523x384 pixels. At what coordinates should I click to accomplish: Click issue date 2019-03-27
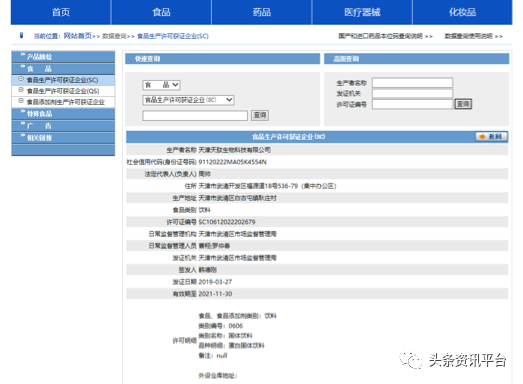tap(215, 282)
